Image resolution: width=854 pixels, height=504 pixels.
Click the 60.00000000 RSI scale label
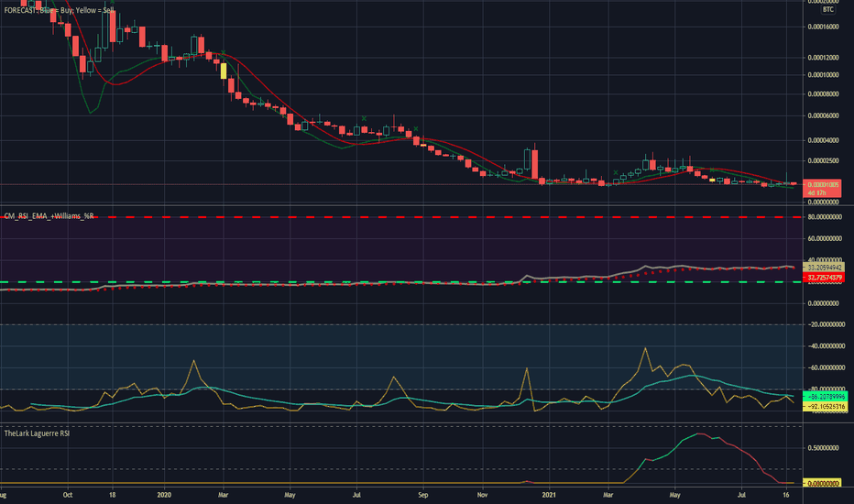pos(823,238)
